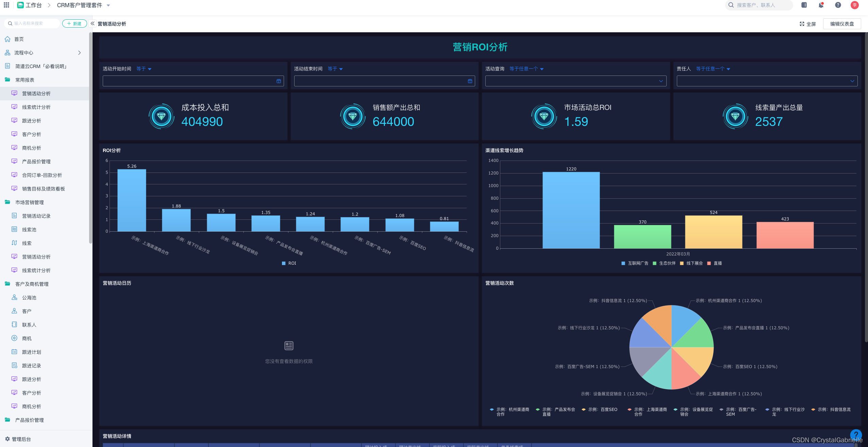Click the 编辑仪表盘 button
868x447 pixels.
(x=842, y=24)
